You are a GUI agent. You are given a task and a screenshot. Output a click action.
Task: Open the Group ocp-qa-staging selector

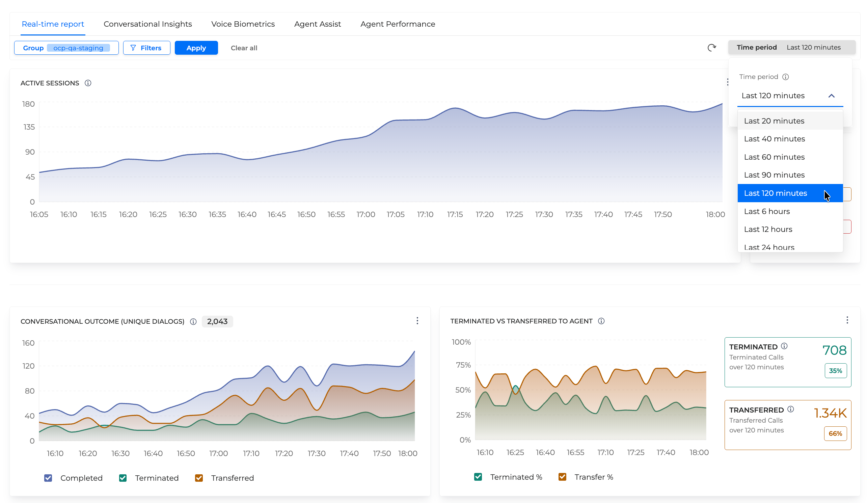coord(66,48)
